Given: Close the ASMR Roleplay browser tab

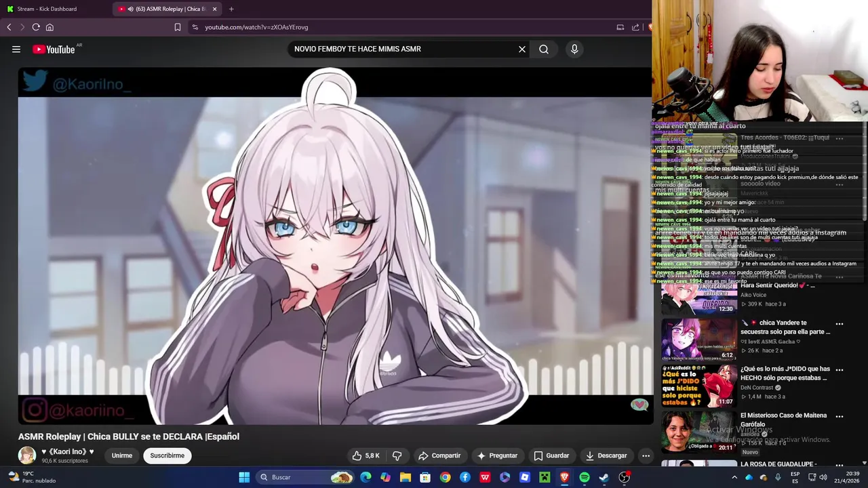Looking at the screenshot, I should click(x=214, y=9).
